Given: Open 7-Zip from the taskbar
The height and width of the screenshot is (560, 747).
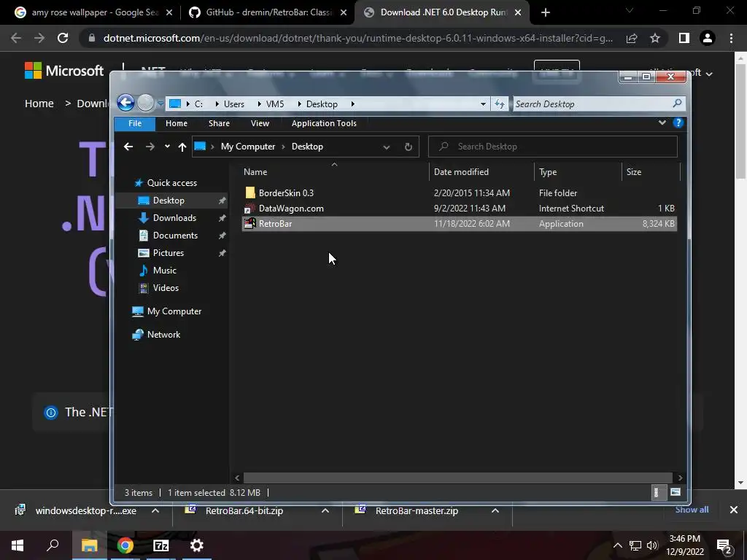Looking at the screenshot, I should [x=161, y=545].
